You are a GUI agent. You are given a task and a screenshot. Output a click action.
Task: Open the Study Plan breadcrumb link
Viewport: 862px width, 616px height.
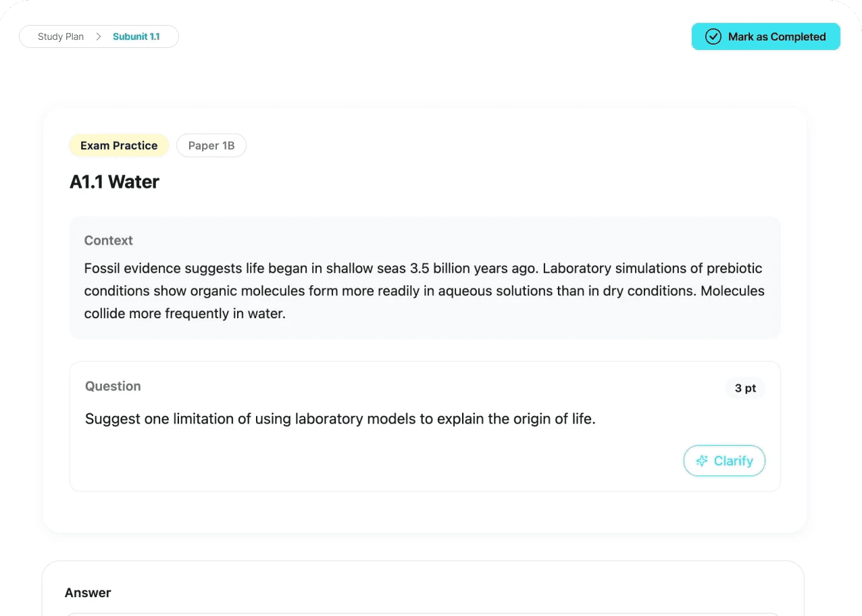(61, 36)
